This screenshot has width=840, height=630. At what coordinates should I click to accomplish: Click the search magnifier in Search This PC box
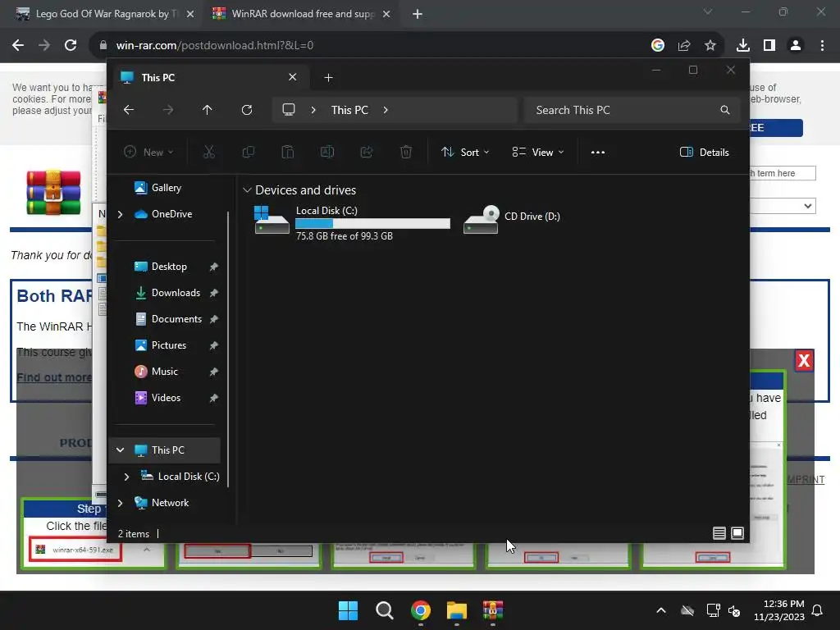725,110
